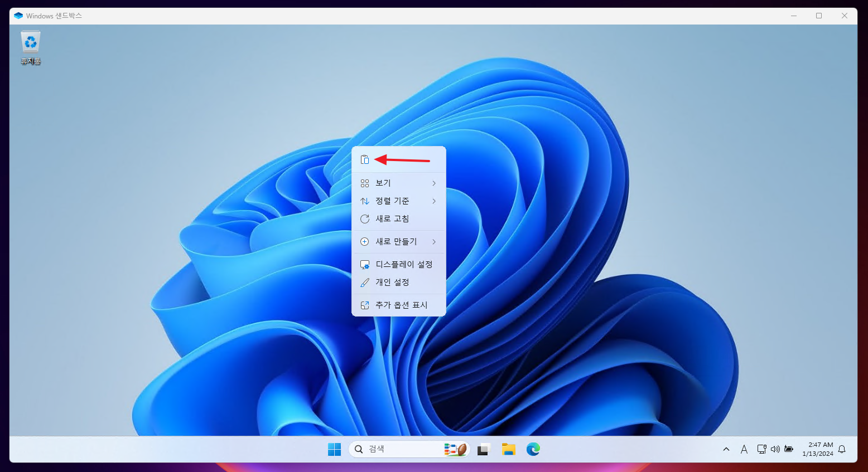Viewport: 868px width, 472px height.
Task: Show hidden system tray icons
Action: tap(726, 449)
